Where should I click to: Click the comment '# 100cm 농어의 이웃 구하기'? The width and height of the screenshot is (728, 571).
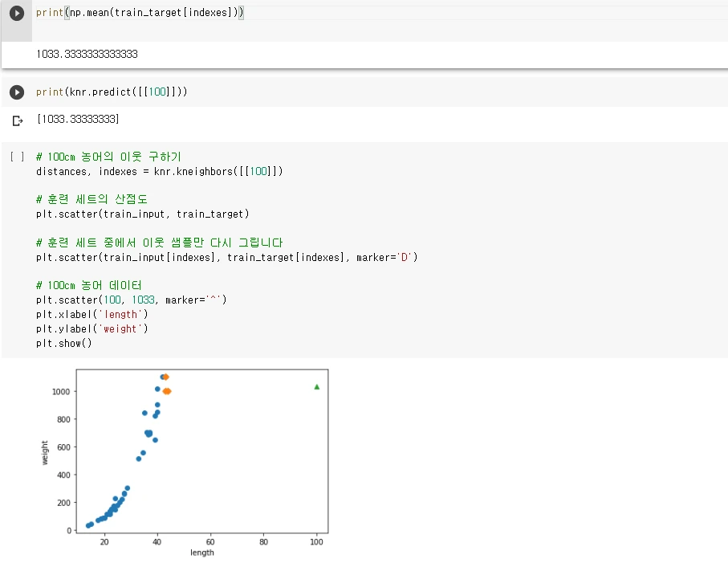tap(108, 157)
